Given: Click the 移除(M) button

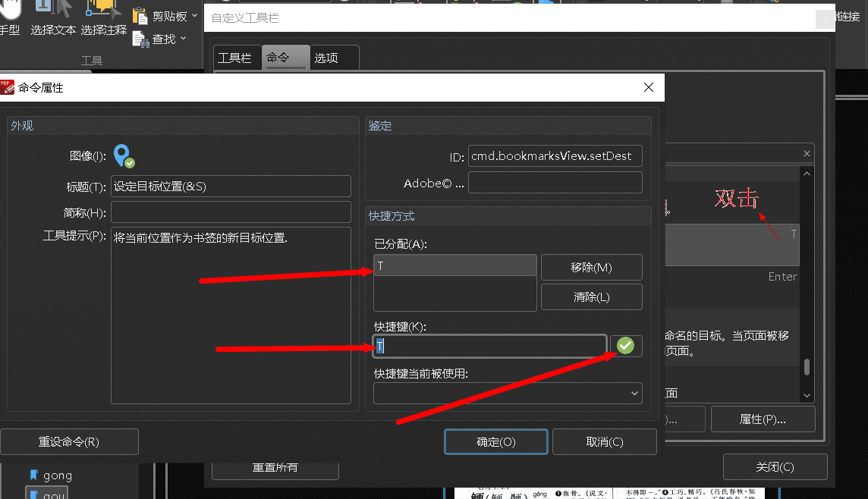Looking at the screenshot, I should point(591,267).
